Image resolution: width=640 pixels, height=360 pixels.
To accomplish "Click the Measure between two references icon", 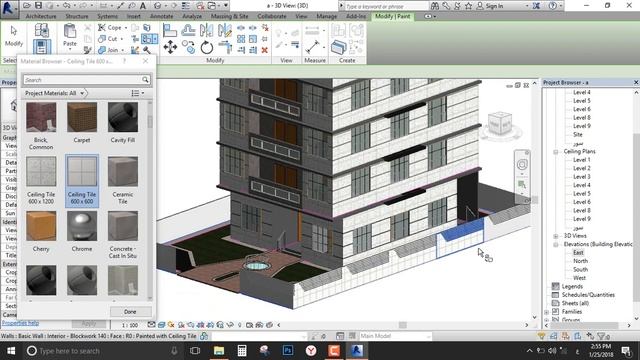I will 313,47.
